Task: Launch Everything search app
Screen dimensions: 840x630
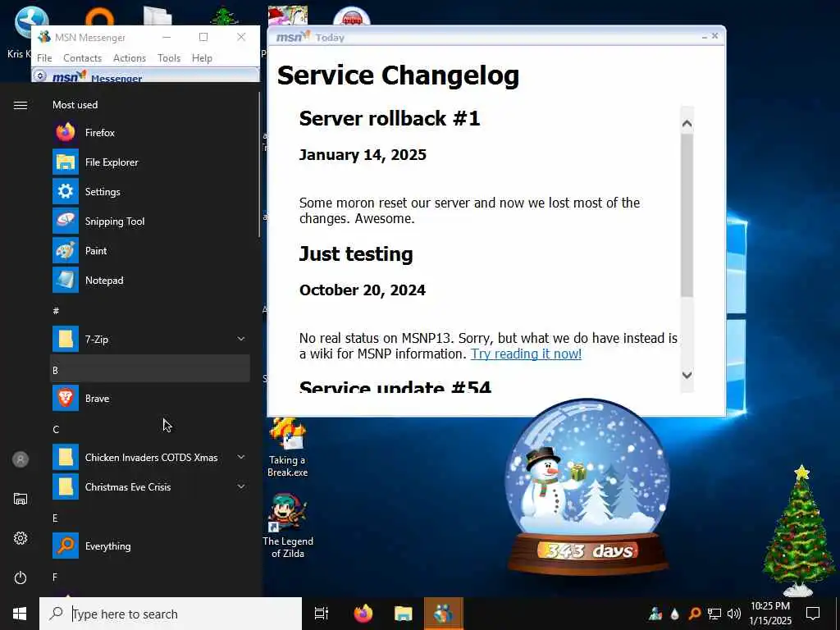Action: click(150, 546)
